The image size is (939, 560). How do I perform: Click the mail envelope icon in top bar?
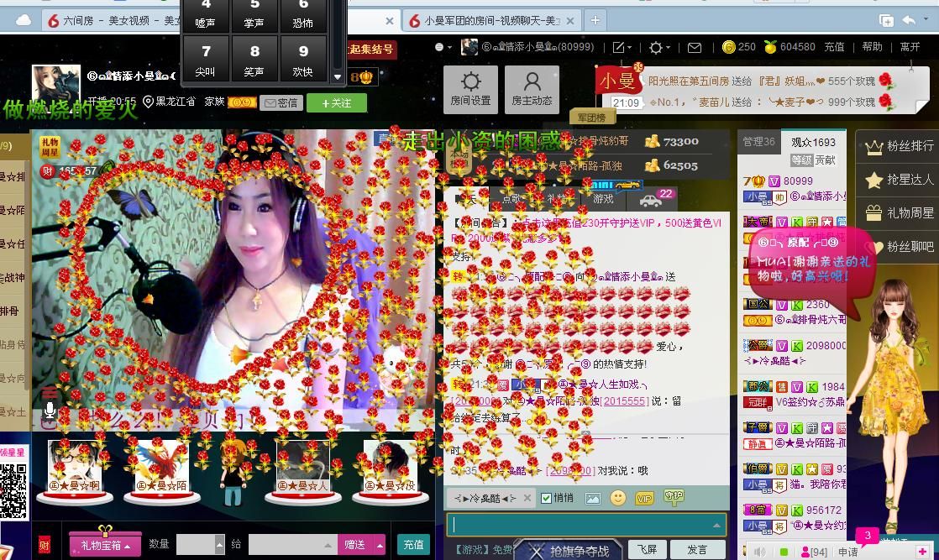pos(695,48)
